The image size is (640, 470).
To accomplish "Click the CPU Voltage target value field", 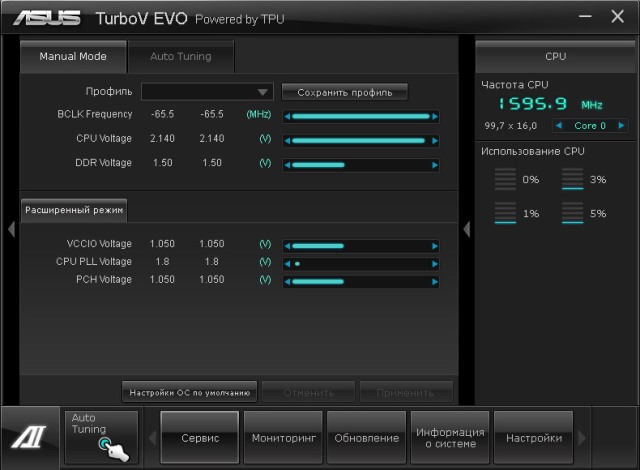I will coord(211,139).
